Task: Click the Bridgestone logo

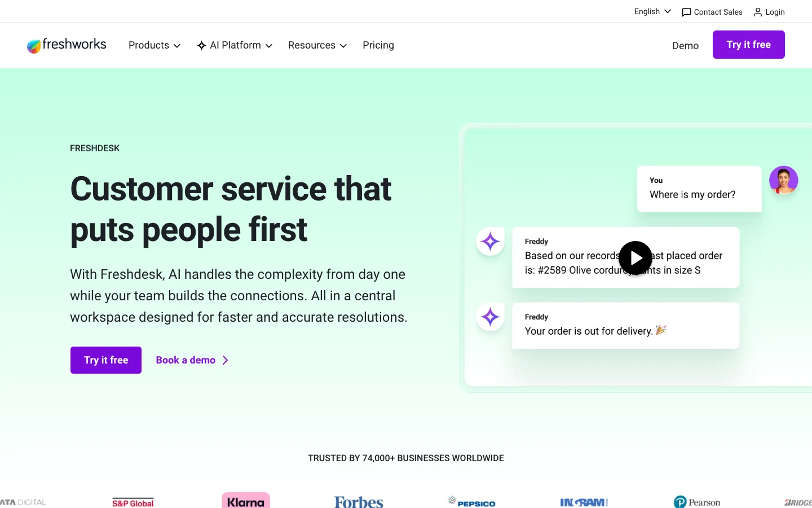Action: tap(798, 502)
